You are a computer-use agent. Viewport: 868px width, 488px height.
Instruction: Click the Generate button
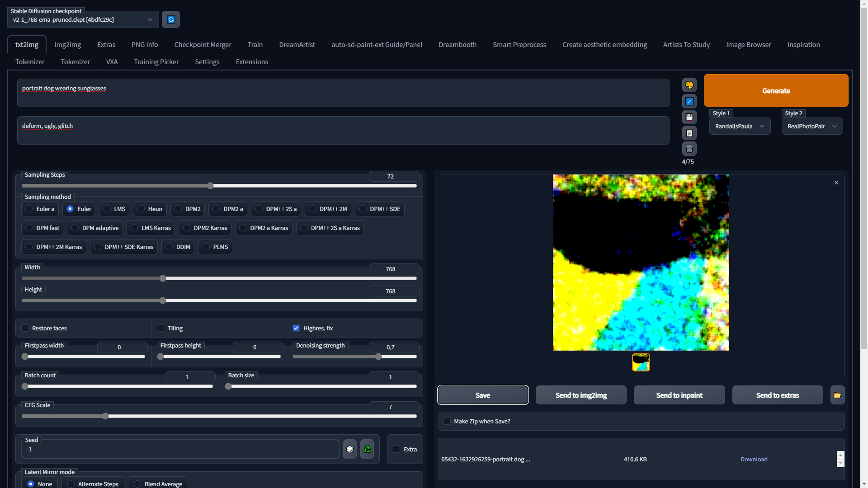coord(776,90)
